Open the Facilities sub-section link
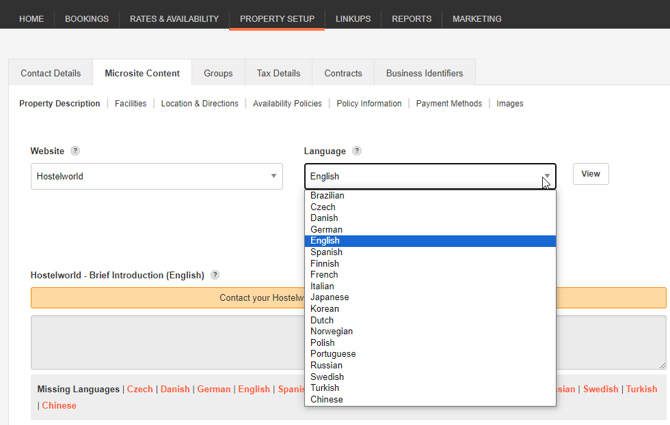 coord(130,103)
